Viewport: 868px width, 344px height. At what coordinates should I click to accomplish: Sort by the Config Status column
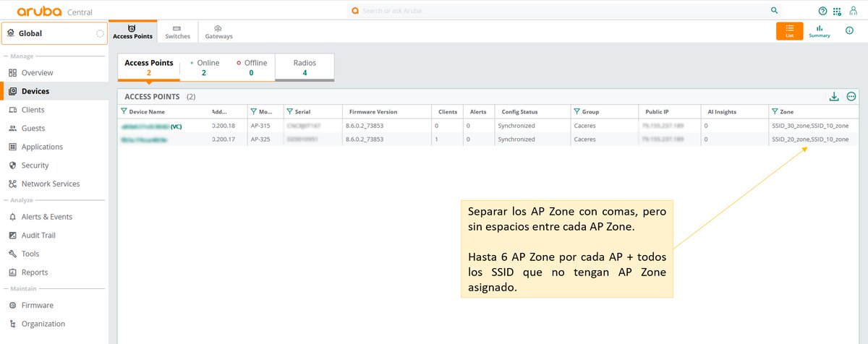519,112
